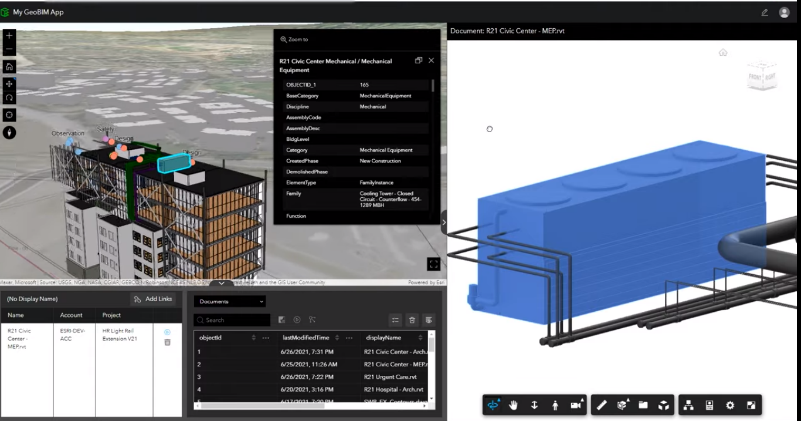Open the Section analysis tool

[x=622, y=405]
